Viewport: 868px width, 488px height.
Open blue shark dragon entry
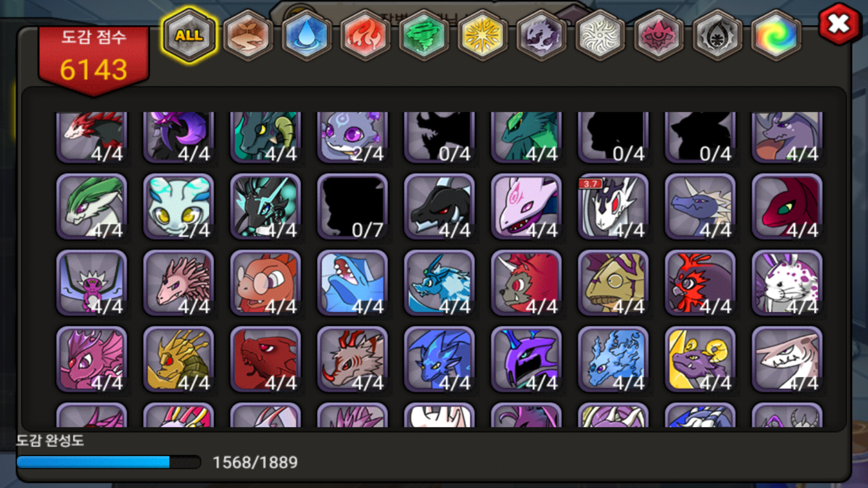[x=352, y=283]
